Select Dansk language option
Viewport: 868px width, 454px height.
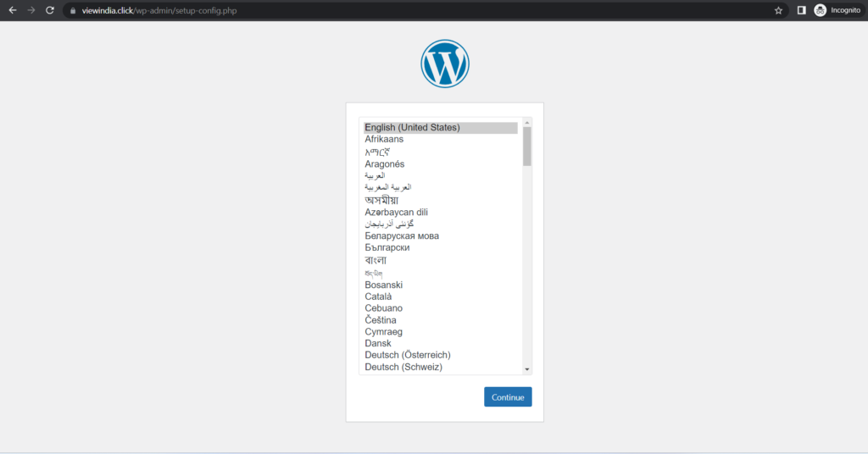(441, 343)
